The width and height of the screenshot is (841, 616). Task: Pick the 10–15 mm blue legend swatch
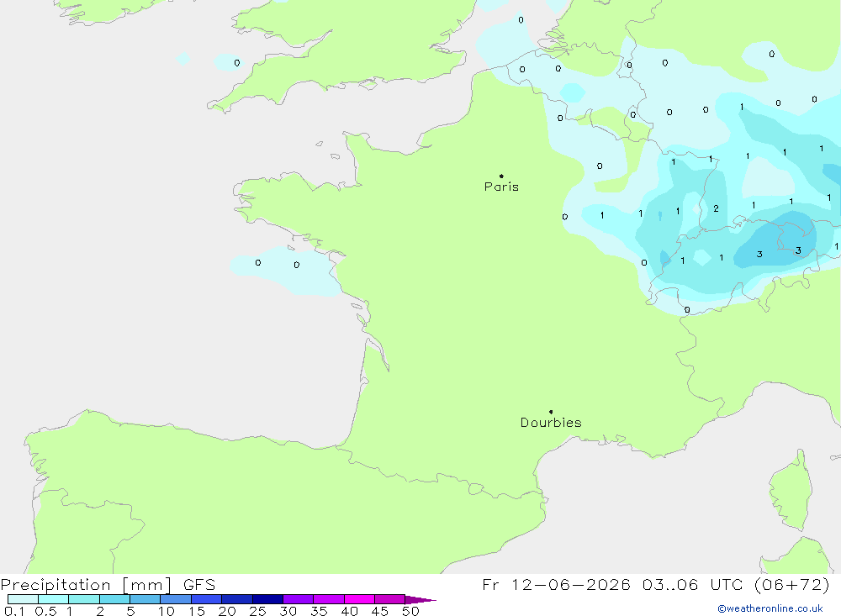tap(176, 599)
